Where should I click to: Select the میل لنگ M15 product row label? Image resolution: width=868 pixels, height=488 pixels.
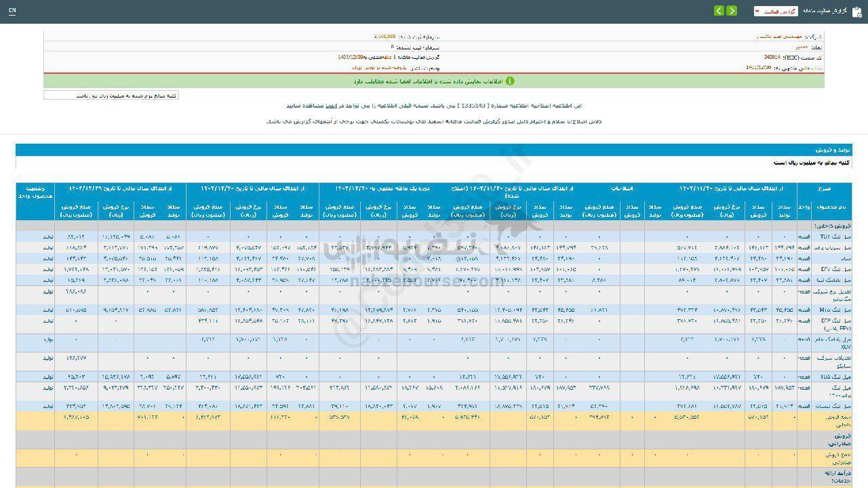coord(831,310)
